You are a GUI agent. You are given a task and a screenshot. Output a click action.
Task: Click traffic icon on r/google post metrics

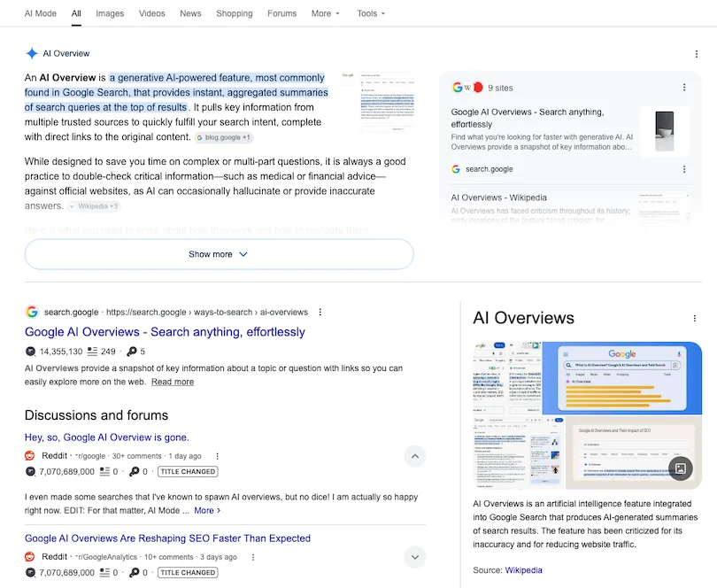[x=30, y=471]
